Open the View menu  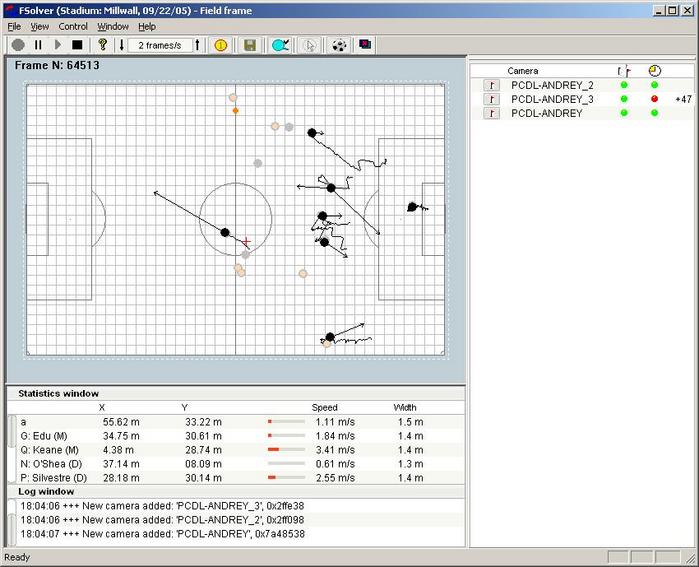40,26
